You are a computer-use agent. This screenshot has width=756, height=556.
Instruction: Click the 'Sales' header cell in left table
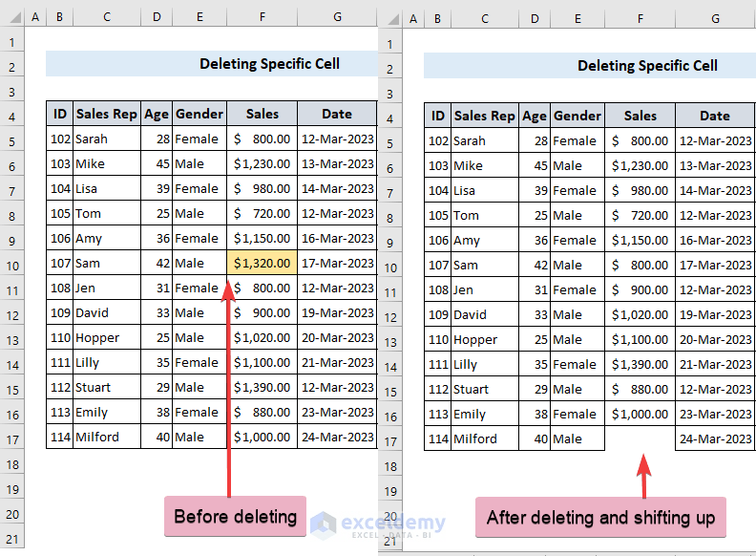point(262,114)
